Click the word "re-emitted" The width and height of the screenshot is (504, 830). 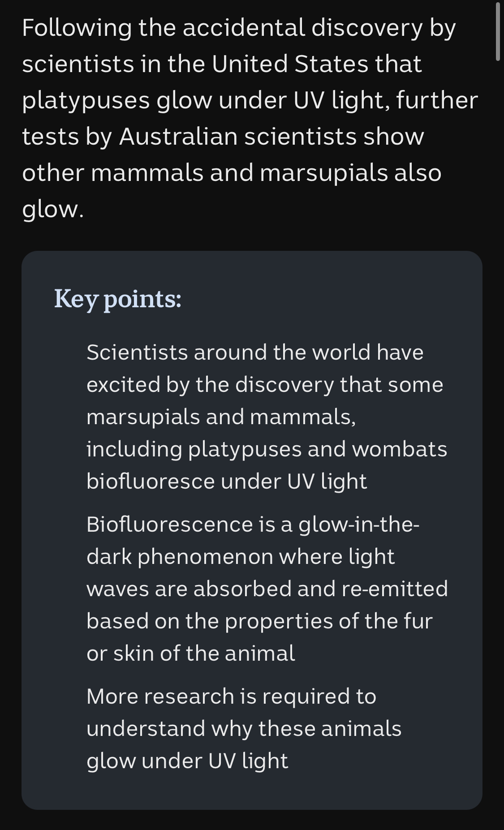point(394,589)
